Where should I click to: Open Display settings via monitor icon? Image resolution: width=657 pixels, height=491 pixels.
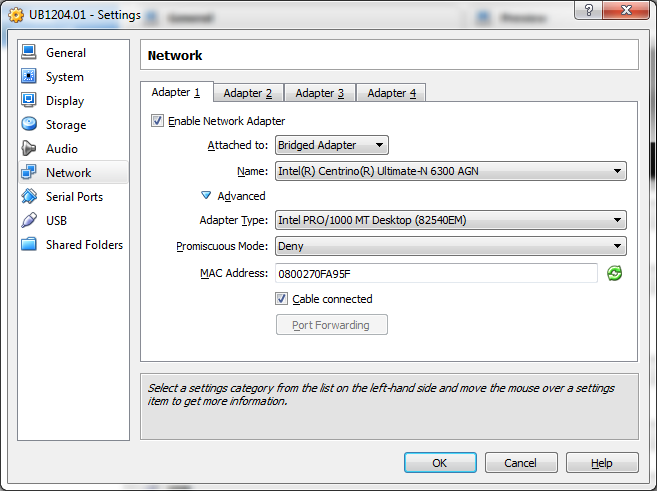click(x=29, y=101)
